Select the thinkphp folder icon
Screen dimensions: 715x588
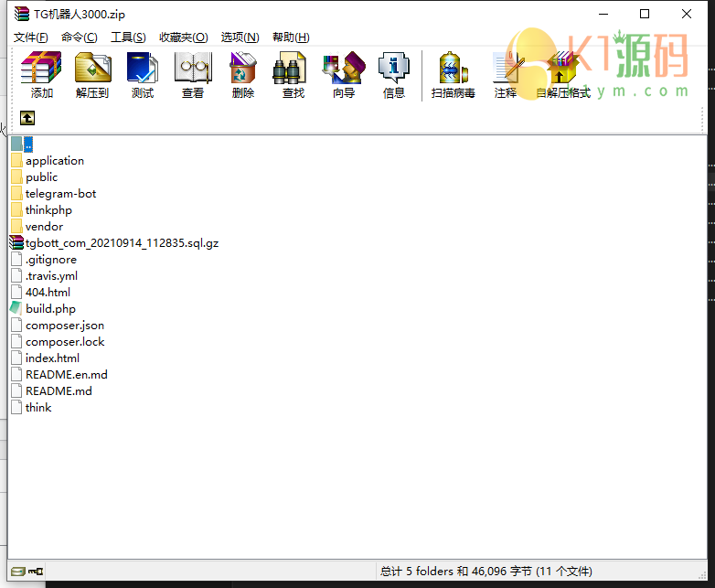coord(16,209)
